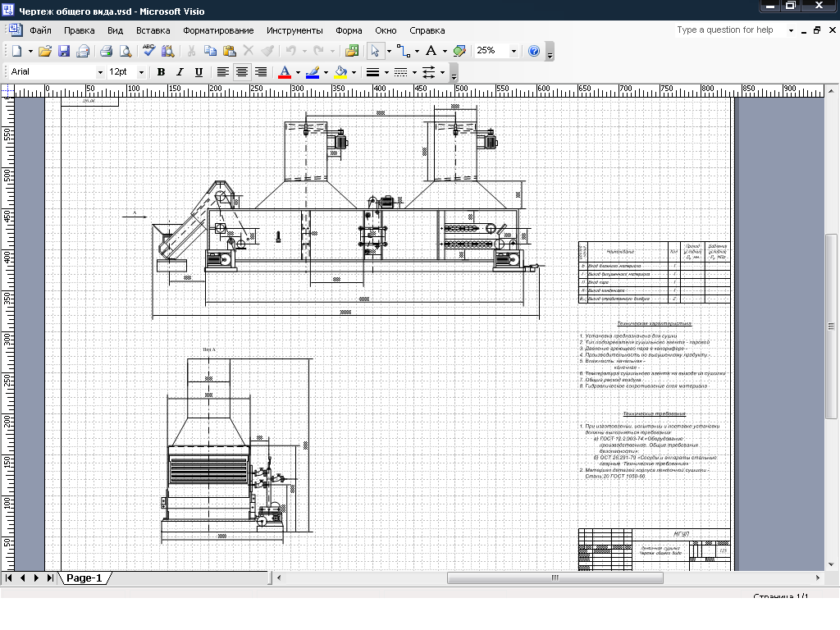Viewport: 840px width, 630px height.
Task: Click the vertical scrollbar thumb
Action: pos(831,326)
